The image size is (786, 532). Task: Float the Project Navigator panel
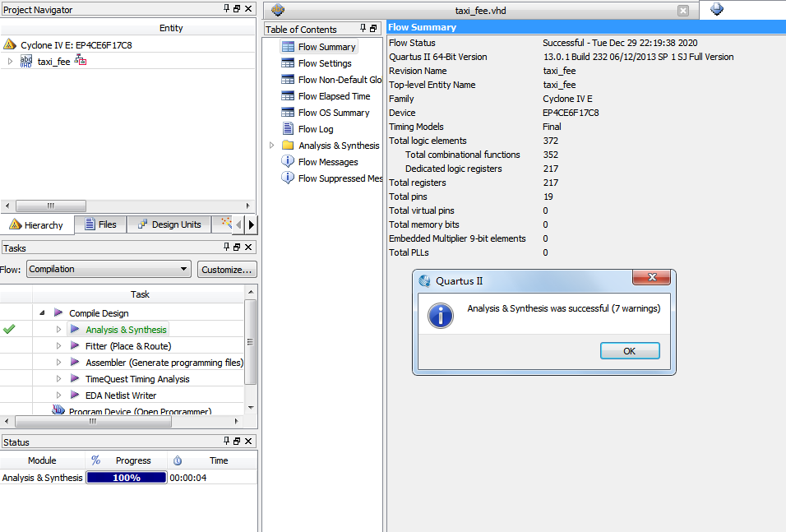coord(237,8)
